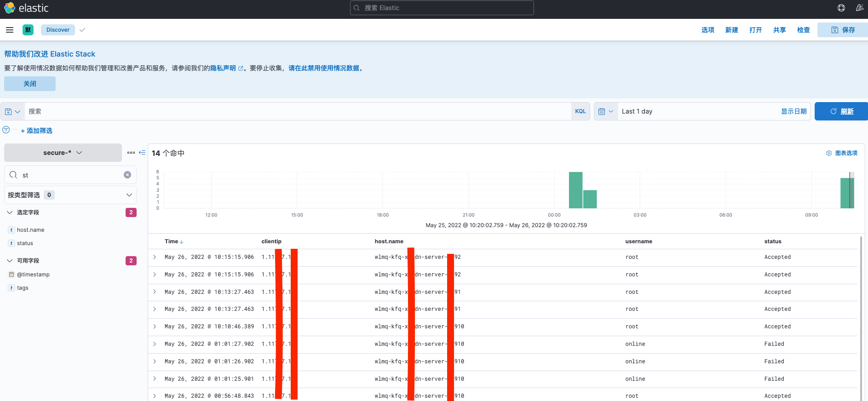
Task: Open the 隐私声明 link
Action: (223, 68)
